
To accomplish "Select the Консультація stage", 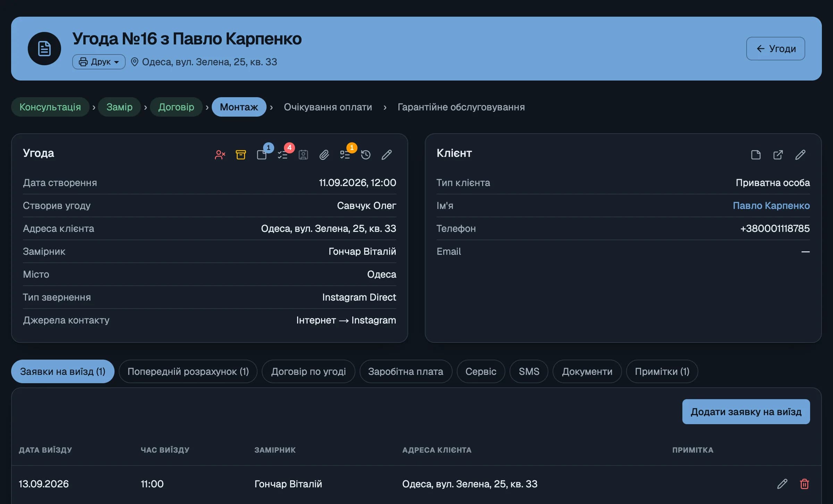I will [50, 107].
